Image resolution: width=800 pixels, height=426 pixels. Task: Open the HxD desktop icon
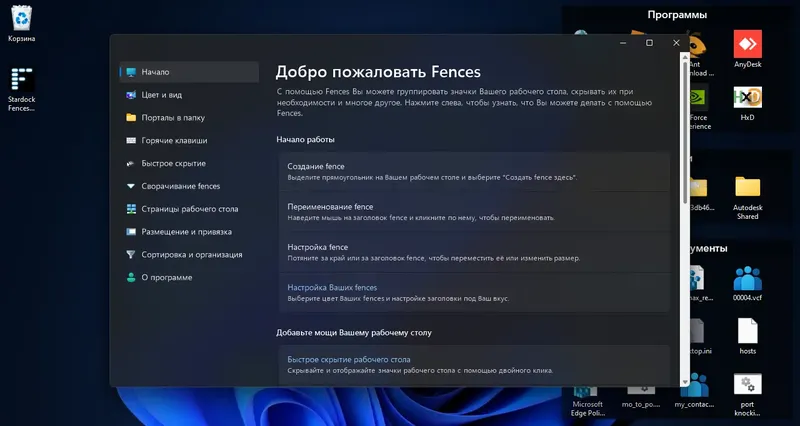[747, 103]
